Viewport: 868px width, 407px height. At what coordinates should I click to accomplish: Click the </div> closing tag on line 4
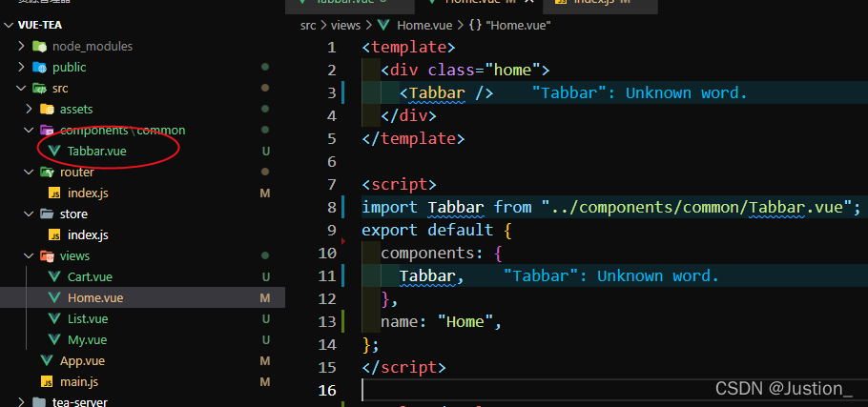point(408,116)
